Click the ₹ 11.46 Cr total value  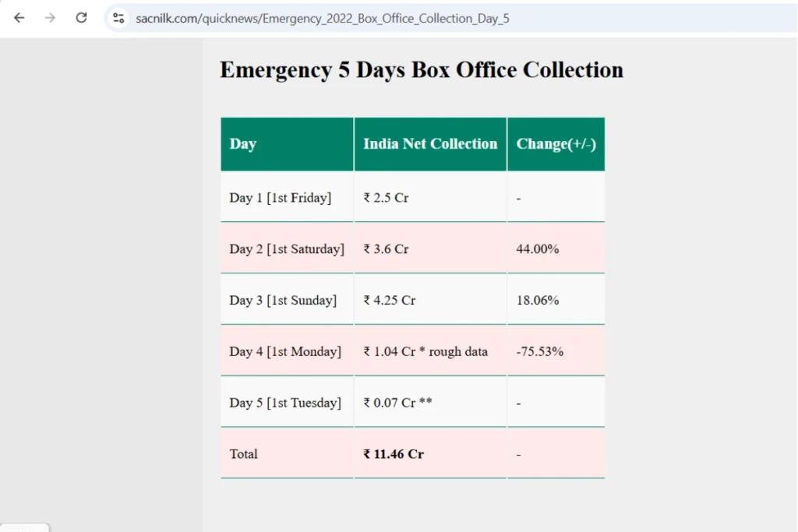coord(394,453)
